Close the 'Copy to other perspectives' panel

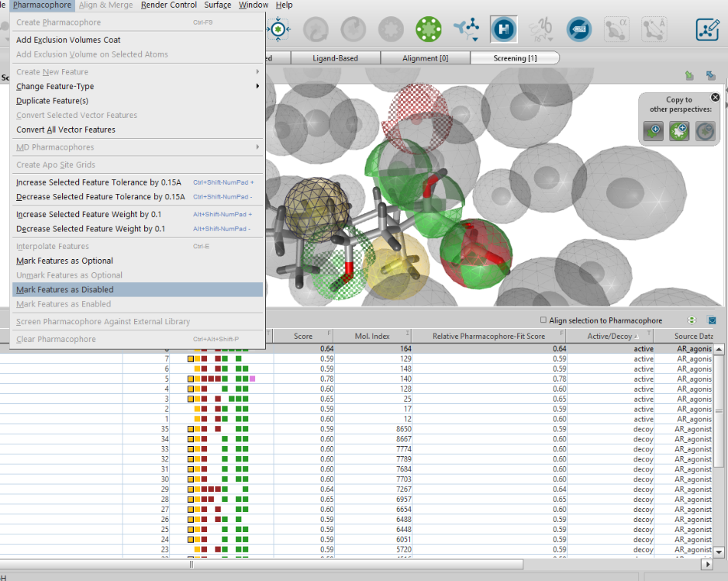tap(715, 98)
